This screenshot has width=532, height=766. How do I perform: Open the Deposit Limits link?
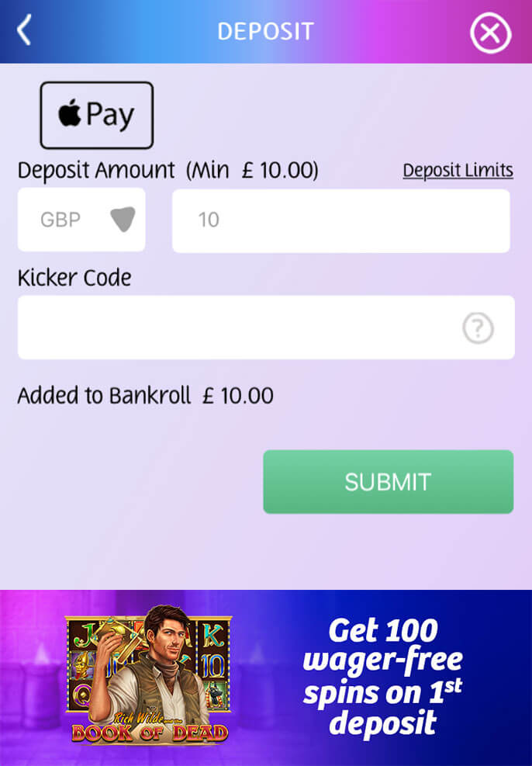(458, 171)
